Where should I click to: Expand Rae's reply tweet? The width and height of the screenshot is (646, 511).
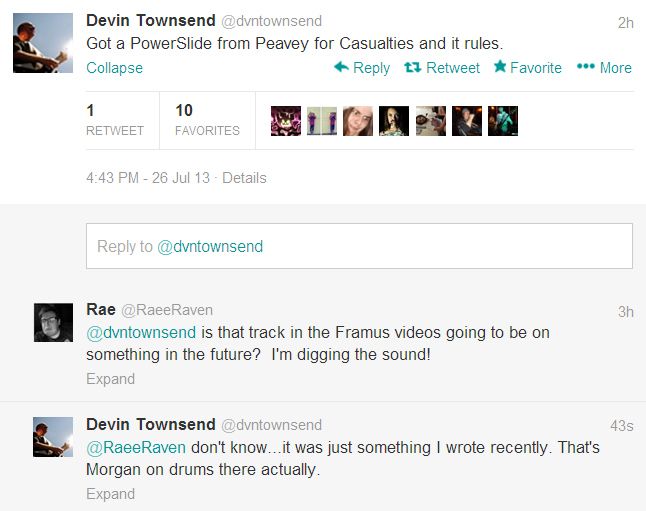point(110,379)
